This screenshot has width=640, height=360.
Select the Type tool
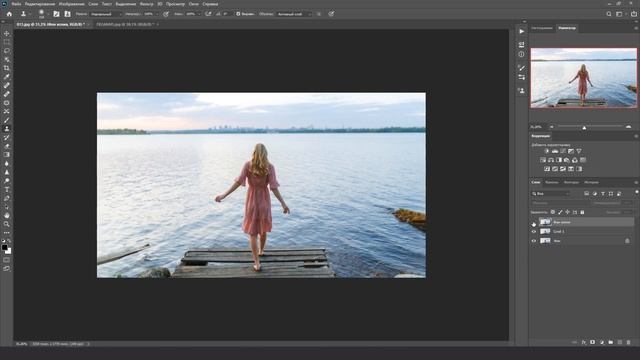click(7, 189)
